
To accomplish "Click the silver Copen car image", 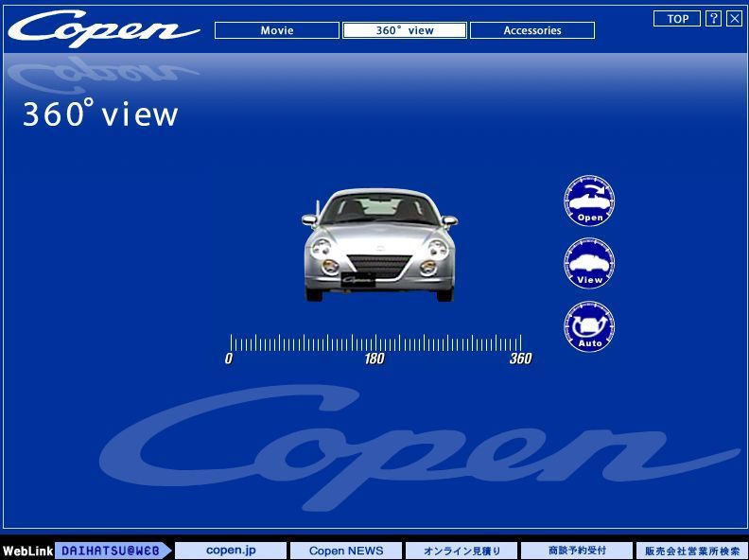I will (379, 245).
